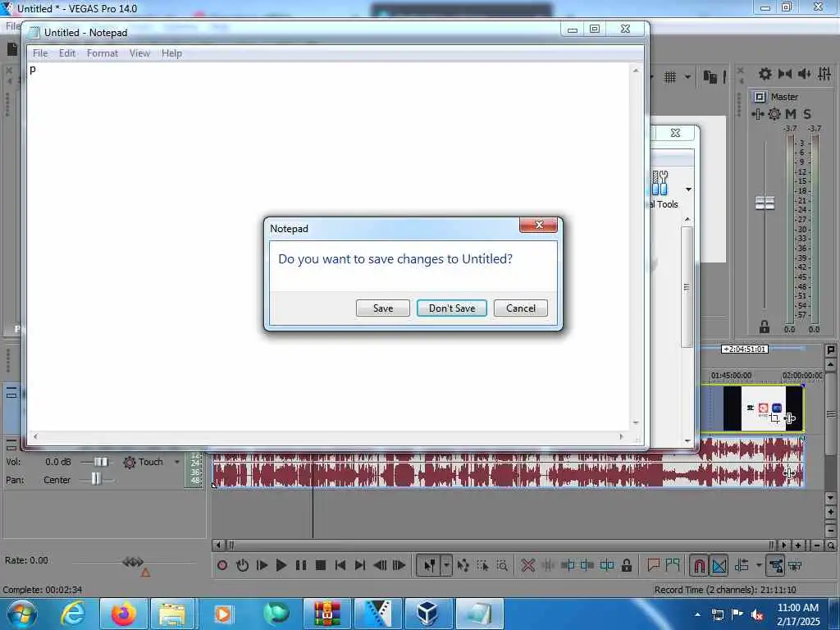Toggle Master fader lock channels padlock
Image resolution: width=840 pixels, height=630 pixels.
(x=765, y=326)
